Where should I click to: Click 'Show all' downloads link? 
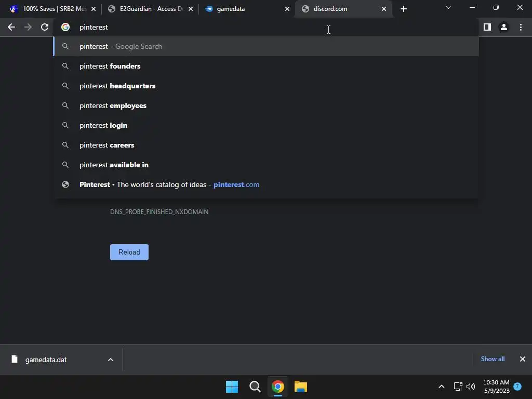tap(493, 359)
